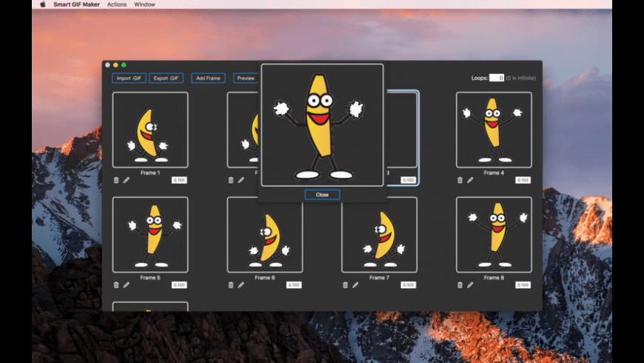
Task: Select the Frame 6 thumbnail
Action: [x=264, y=234]
